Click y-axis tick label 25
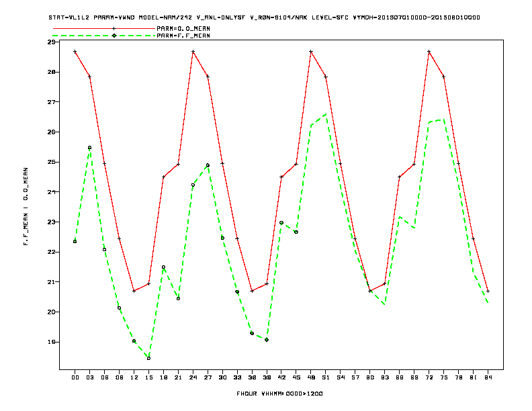Screen dimensions: 532x411 51,162
